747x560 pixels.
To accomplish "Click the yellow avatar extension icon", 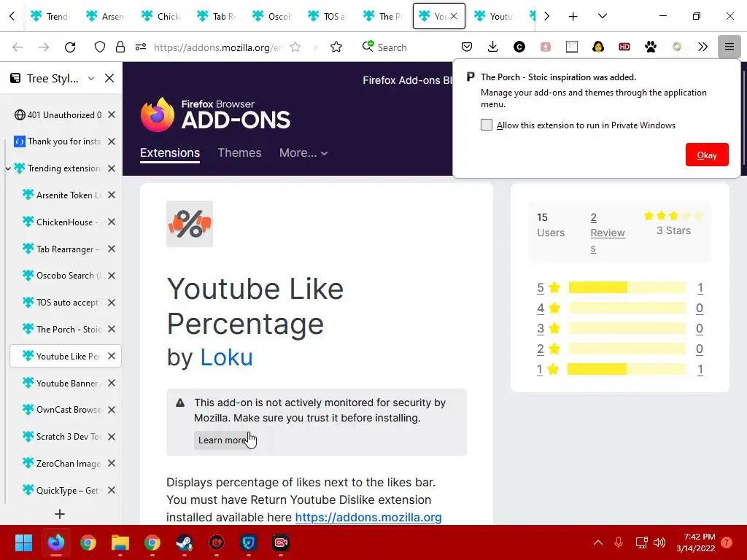I will click(x=598, y=47).
